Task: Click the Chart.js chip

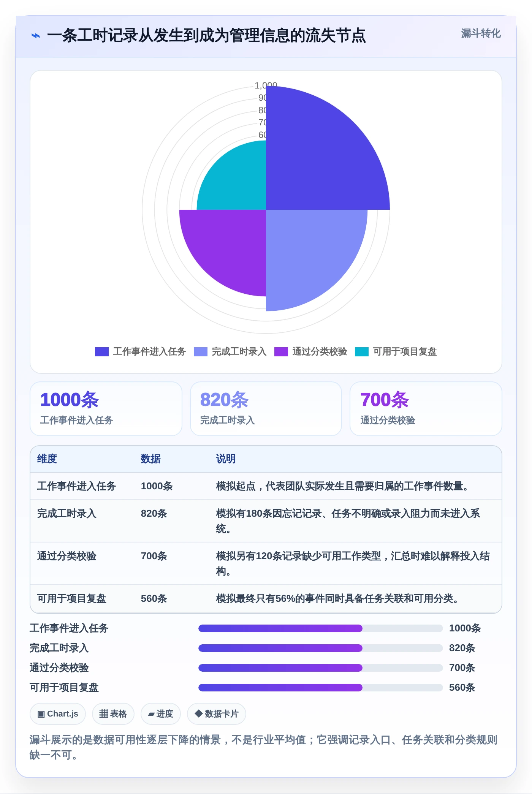Action: pyautogui.click(x=58, y=714)
